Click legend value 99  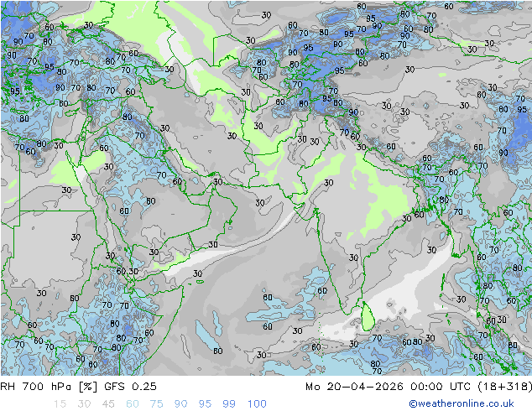click(x=229, y=404)
